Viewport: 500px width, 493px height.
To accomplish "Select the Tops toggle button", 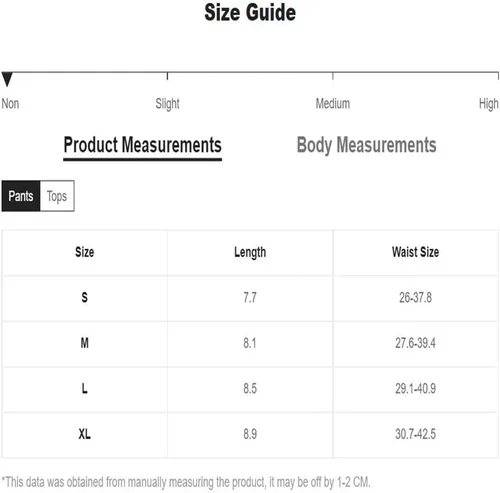I will point(57,196).
